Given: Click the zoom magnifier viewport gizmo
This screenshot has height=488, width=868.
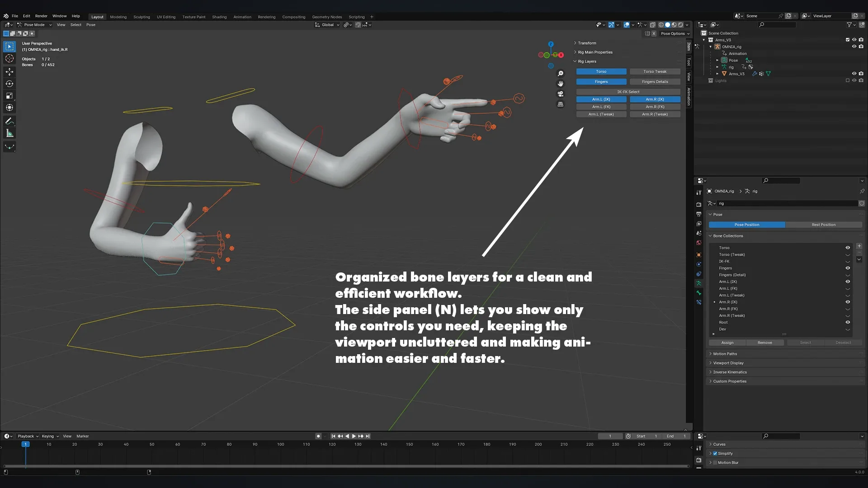Looking at the screenshot, I should 560,74.
